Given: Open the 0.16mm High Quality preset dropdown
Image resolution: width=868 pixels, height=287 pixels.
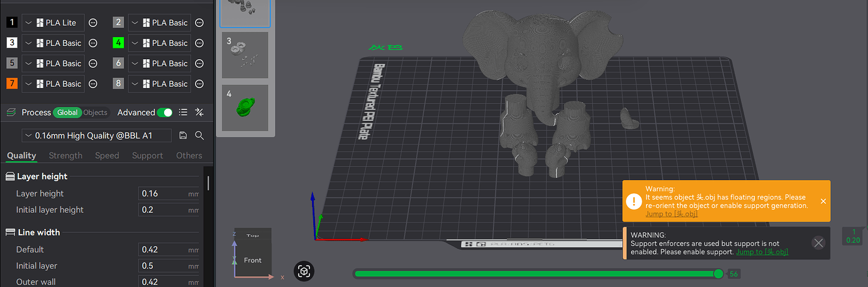Looking at the screenshot, I should (96, 135).
